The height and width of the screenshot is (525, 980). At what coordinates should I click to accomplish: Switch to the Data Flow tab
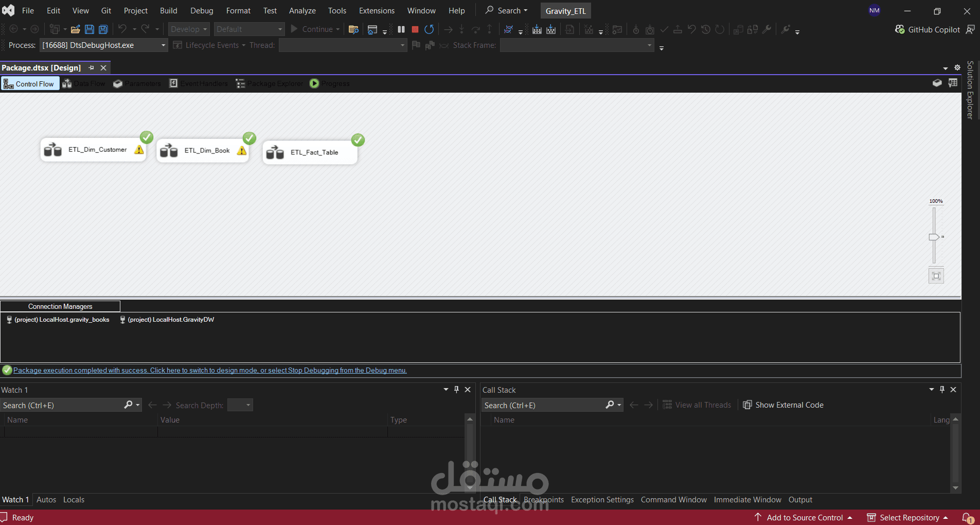(x=84, y=83)
